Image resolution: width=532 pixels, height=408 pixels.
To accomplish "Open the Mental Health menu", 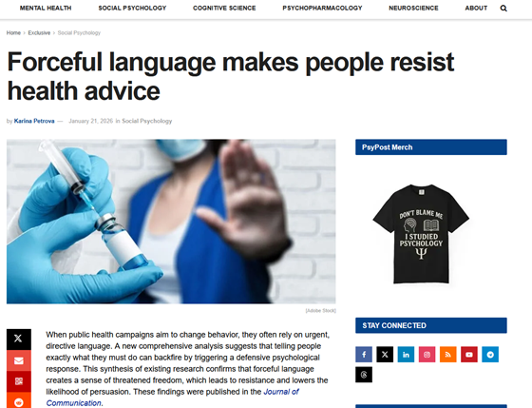I will pos(46,9).
